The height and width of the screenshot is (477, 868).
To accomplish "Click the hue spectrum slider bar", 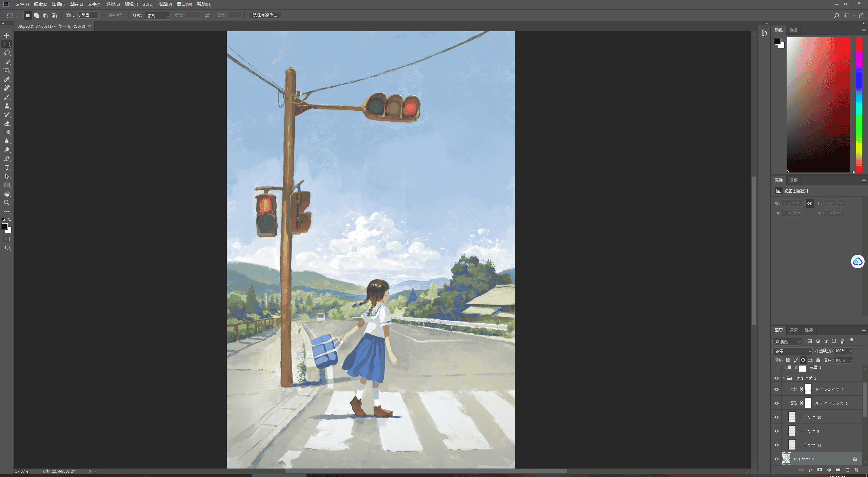I will 859,105.
